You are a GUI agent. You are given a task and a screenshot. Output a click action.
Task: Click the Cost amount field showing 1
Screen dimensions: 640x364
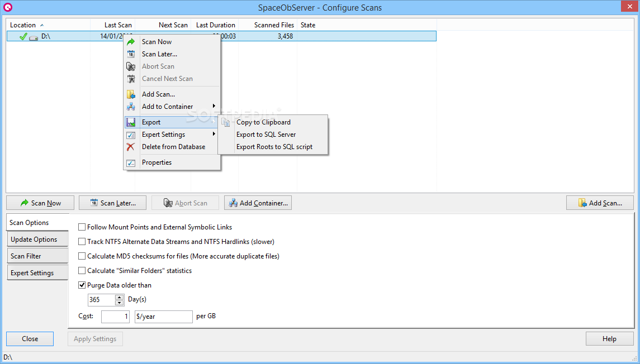point(116,317)
